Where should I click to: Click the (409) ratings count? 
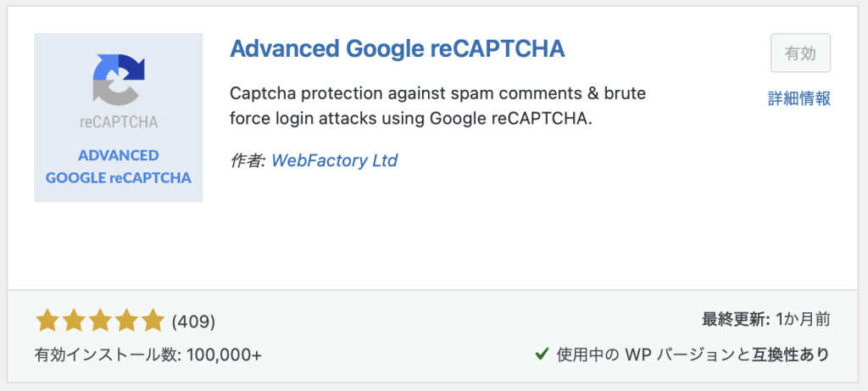pos(193,321)
